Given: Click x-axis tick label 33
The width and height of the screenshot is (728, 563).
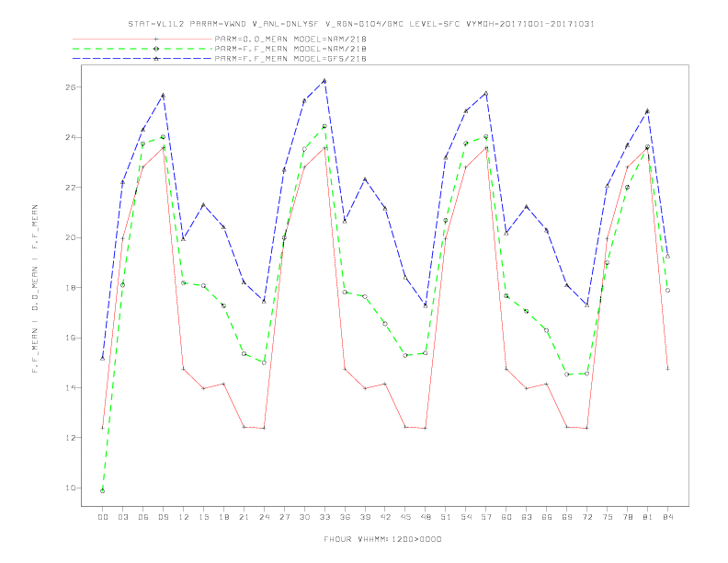Looking at the screenshot, I should pyautogui.click(x=324, y=517).
